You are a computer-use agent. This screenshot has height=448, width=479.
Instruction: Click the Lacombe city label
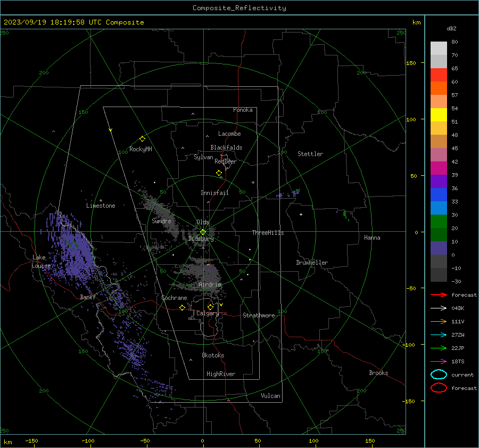click(x=229, y=134)
